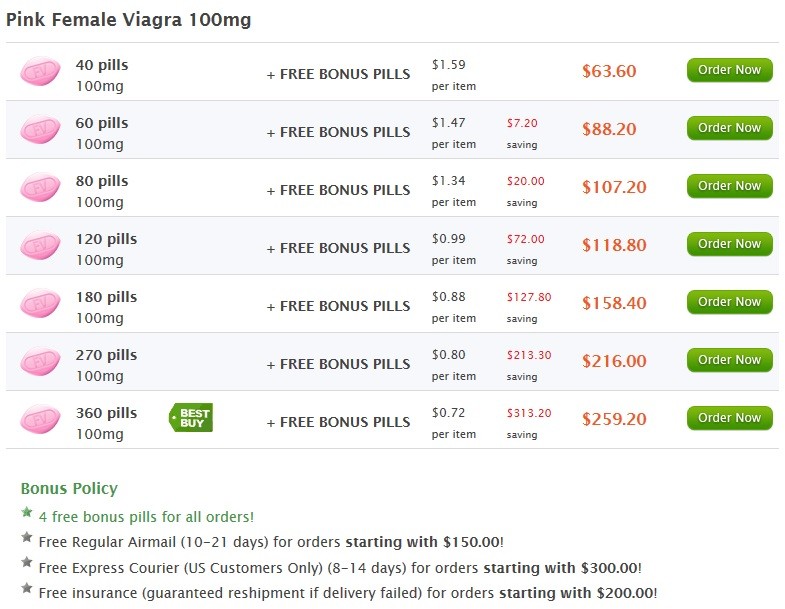Click the Pink Female Viagra 100mg title

(129, 20)
